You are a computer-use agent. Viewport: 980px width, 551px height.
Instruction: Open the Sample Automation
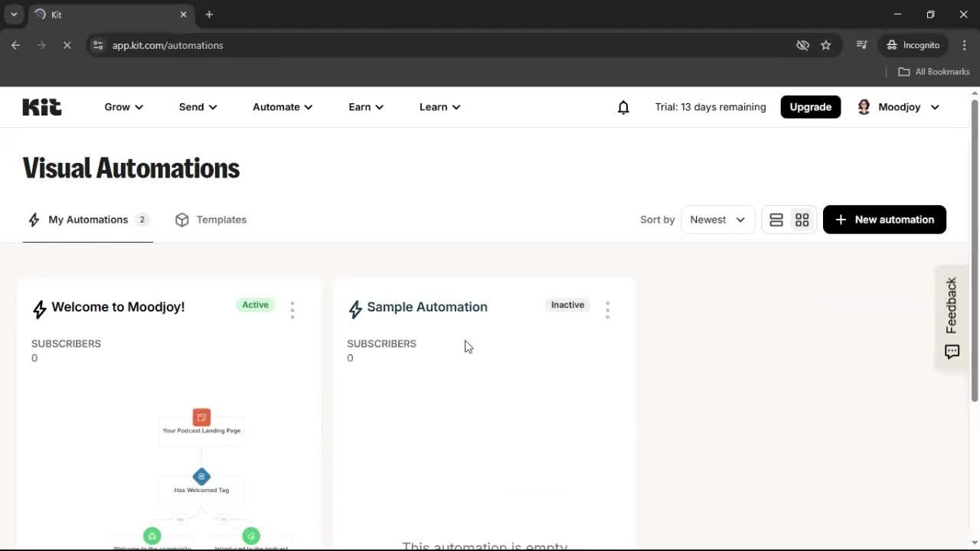(427, 307)
